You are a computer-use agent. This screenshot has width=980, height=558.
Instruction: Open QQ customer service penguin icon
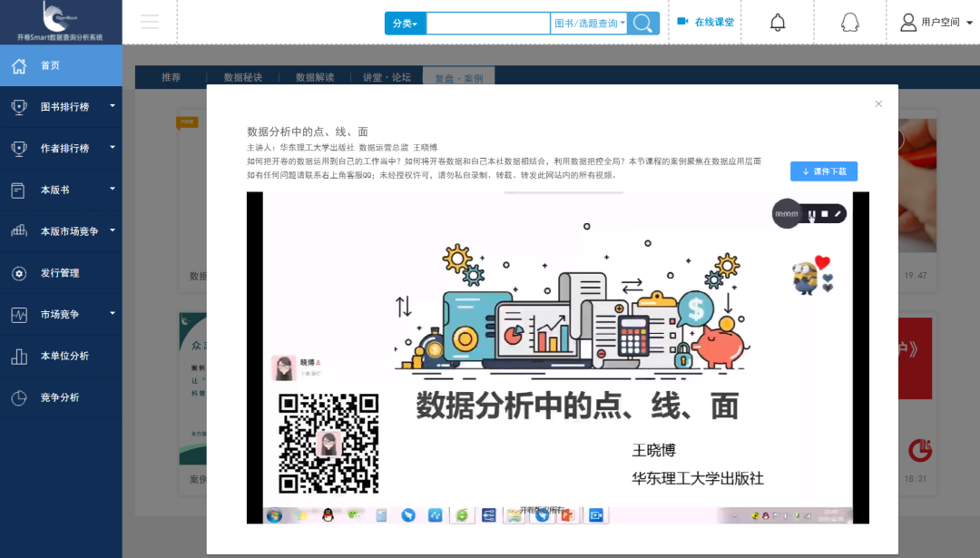tap(850, 23)
